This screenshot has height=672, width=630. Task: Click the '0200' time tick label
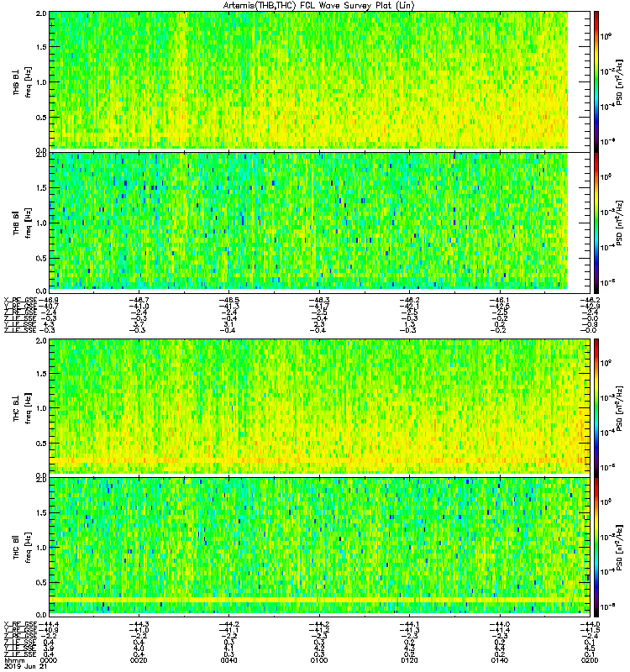(x=590, y=660)
